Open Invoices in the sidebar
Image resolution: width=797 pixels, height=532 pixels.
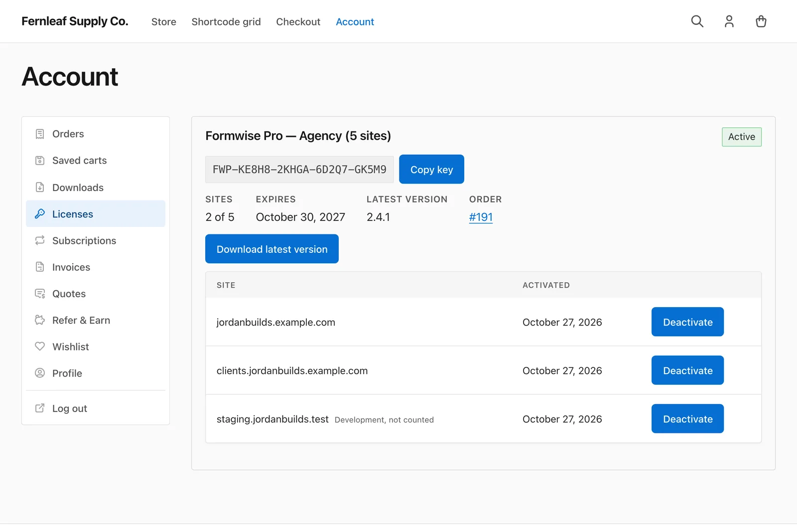[96, 267]
